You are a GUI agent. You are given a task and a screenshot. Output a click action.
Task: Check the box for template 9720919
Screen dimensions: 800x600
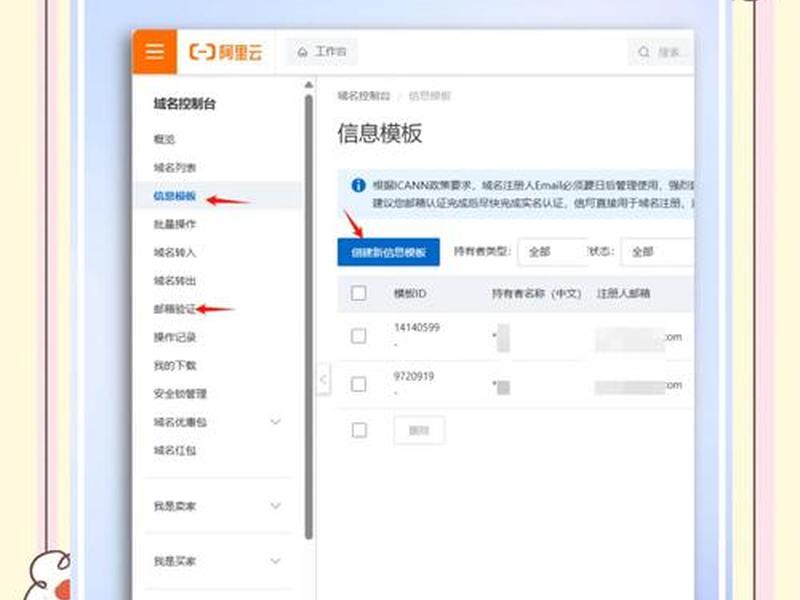[359, 384]
